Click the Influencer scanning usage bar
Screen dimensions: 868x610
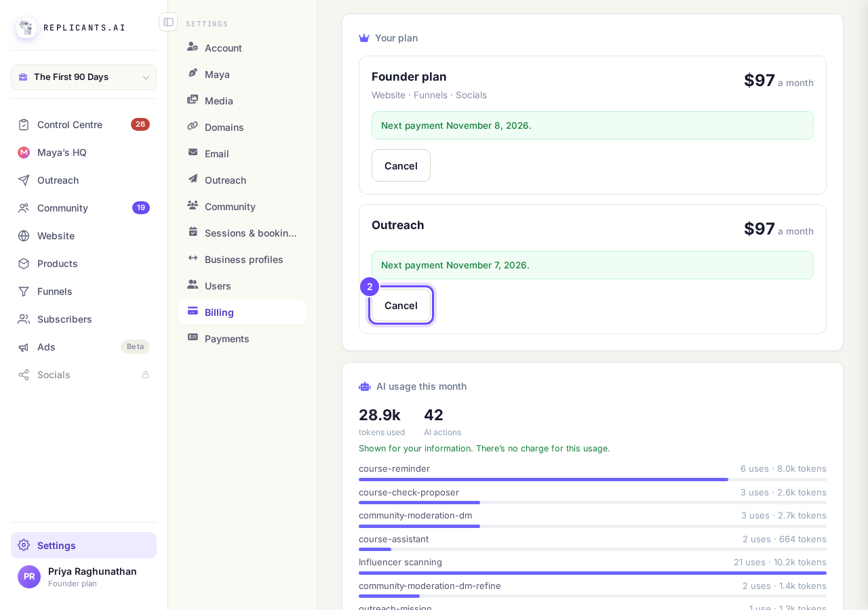[x=593, y=573]
